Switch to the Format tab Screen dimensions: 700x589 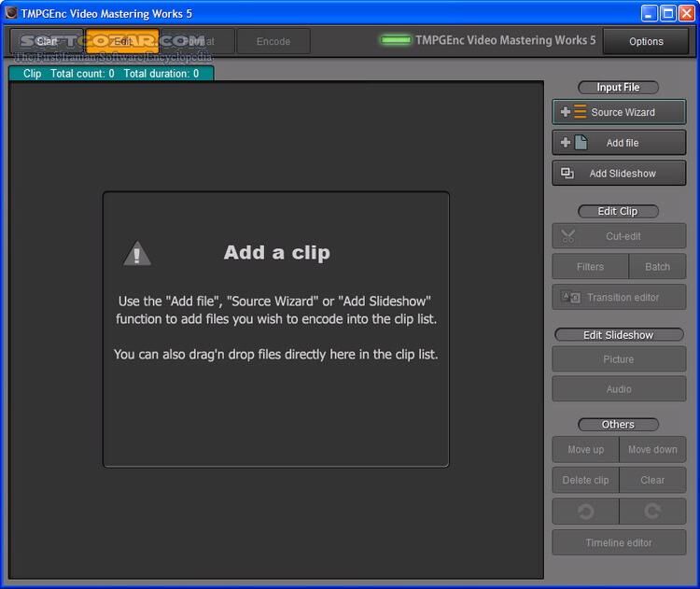pos(198,41)
